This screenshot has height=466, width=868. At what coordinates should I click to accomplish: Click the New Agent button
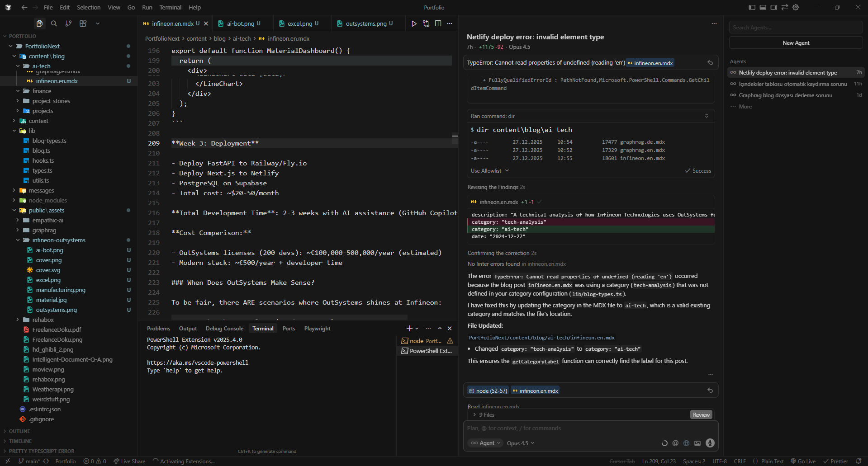pyautogui.click(x=796, y=43)
